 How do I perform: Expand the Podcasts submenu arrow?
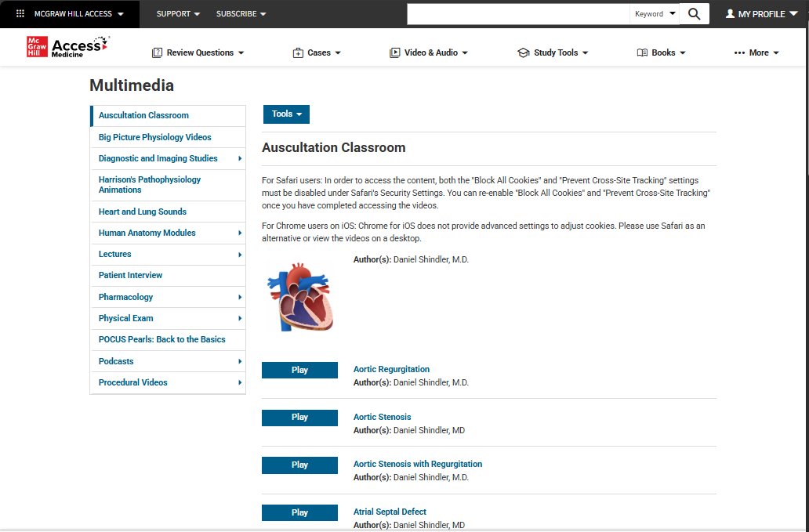239,361
